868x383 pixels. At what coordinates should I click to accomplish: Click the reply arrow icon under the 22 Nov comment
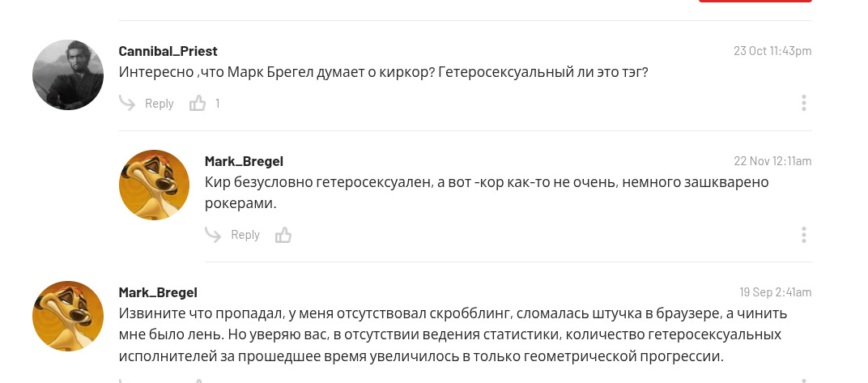pyautogui.click(x=213, y=235)
